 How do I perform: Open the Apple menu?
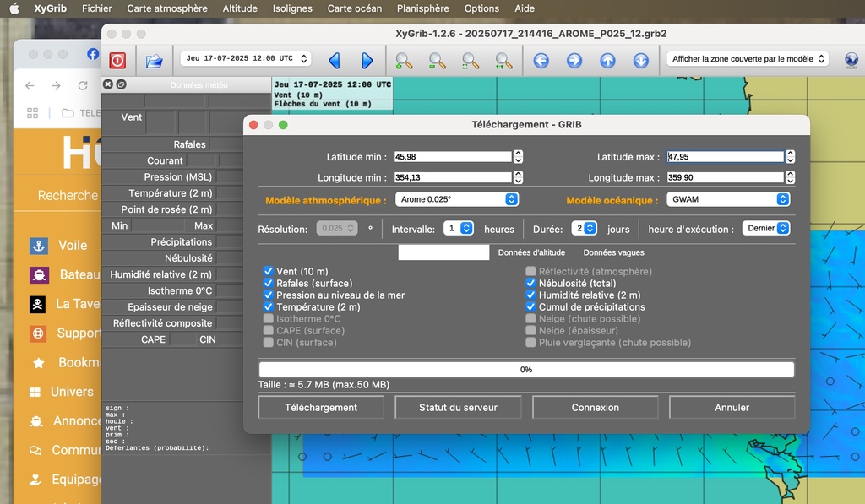point(14,8)
